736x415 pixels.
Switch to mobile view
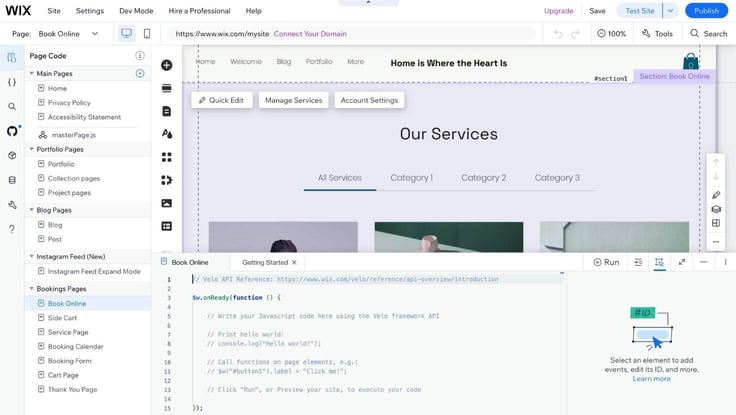pyautogui.click(x=147, y=33)
